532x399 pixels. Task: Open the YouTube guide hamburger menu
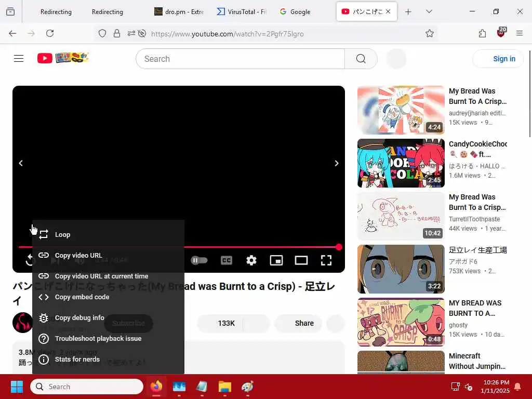click(x=19, y=58)
